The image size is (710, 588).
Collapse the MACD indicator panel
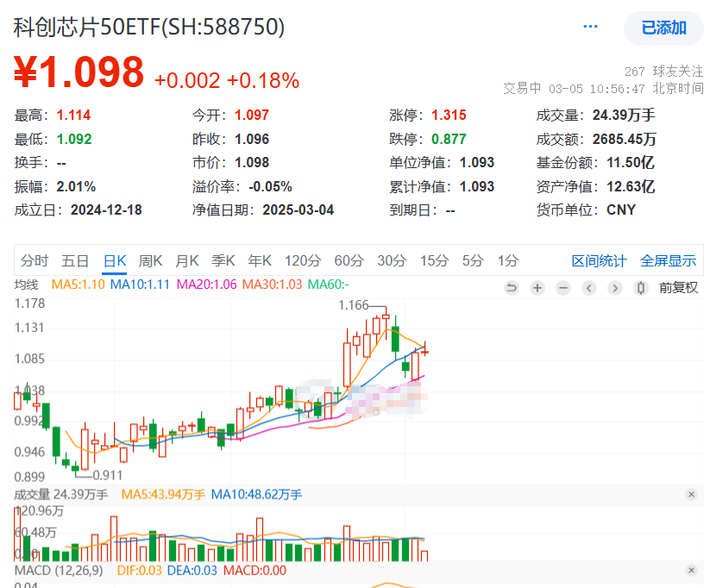point(693,571)
